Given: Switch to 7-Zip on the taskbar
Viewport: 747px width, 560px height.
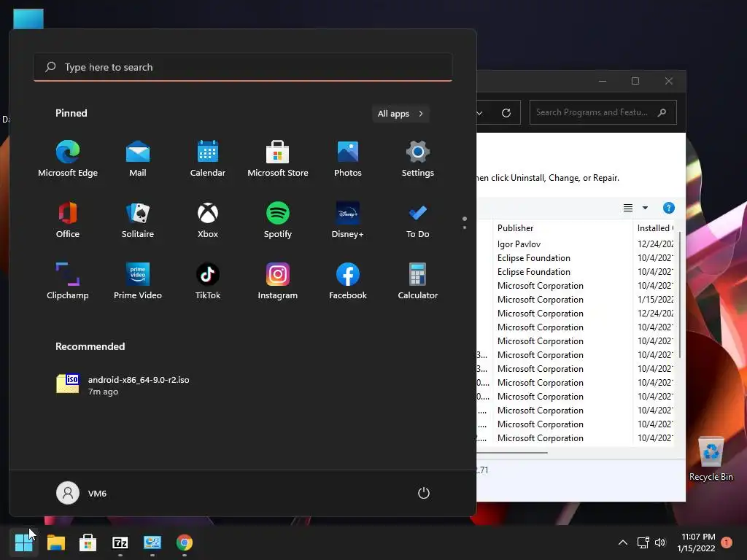Looking at the screenshot, I should tap(120, 542).
